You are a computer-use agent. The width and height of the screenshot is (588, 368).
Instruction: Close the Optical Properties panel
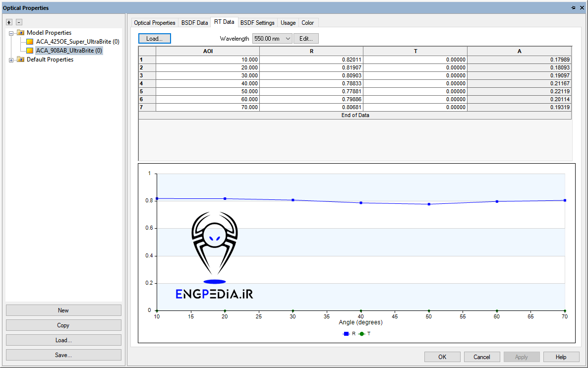(x=582, y=8)
